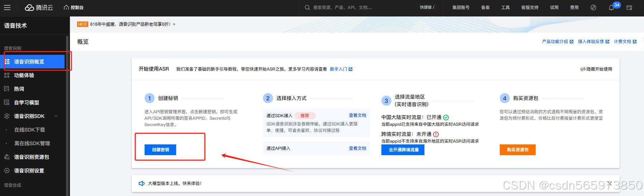644x196 pixels.
Task: Click the 语音识别设置 gear icon
Action: tap(7, 171)
